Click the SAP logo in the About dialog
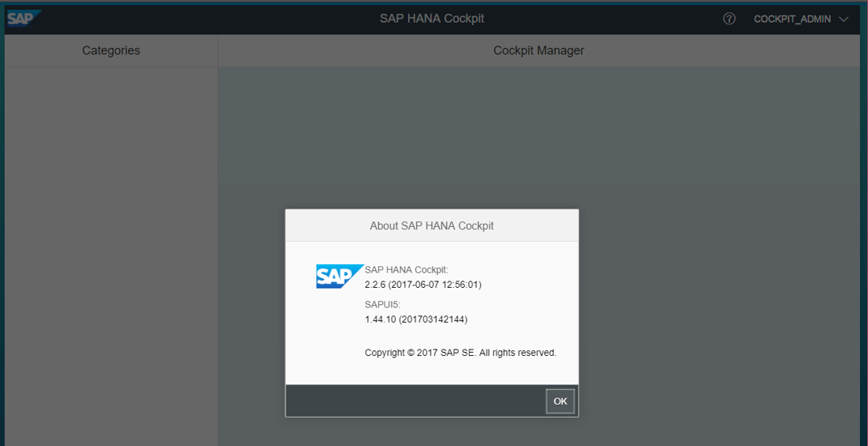The width and height of the screenshot is (868, 446). click(340, 277)
